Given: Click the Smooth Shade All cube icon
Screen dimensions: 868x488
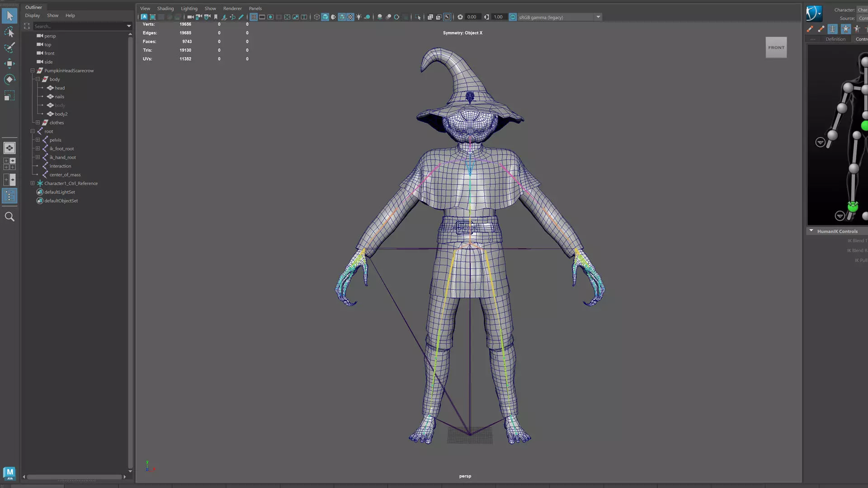Looking at the screenshot, I should coord(325,17).
